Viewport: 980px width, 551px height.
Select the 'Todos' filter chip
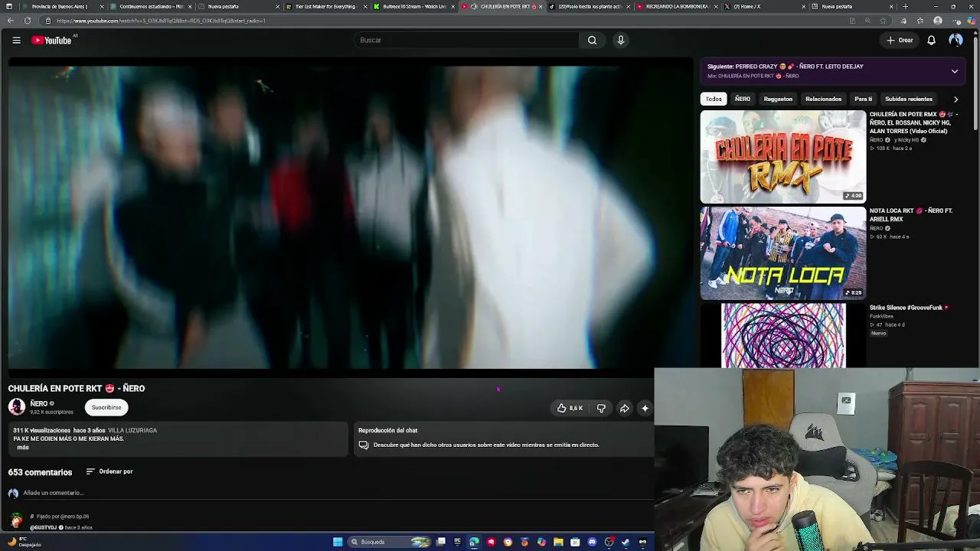[x=714, y=99]
